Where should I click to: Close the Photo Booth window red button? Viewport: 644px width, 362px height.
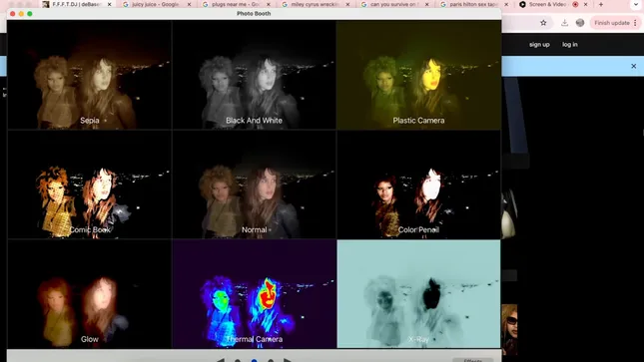click(x=13, y=14)
